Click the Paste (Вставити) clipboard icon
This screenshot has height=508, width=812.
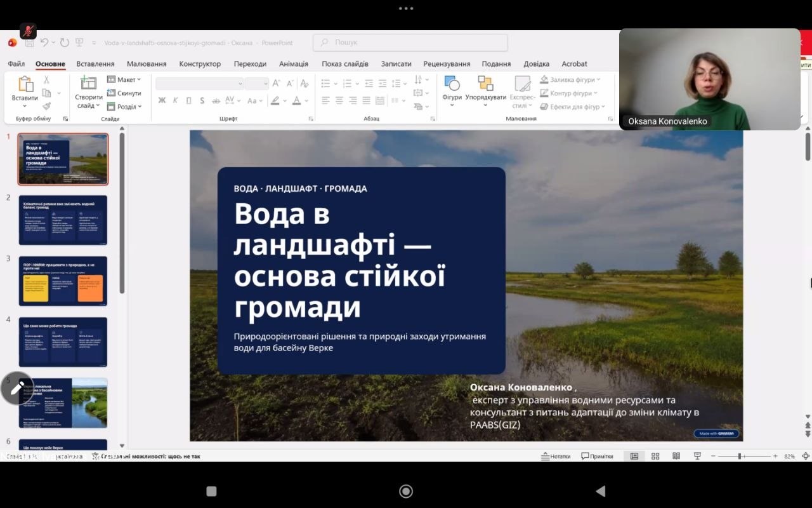click(25, 84)
